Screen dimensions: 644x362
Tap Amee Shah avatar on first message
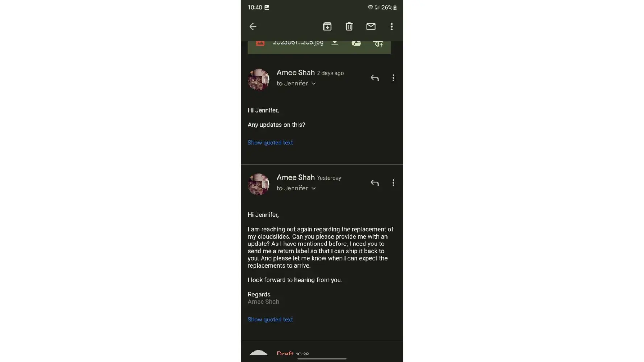pos(259,80)
